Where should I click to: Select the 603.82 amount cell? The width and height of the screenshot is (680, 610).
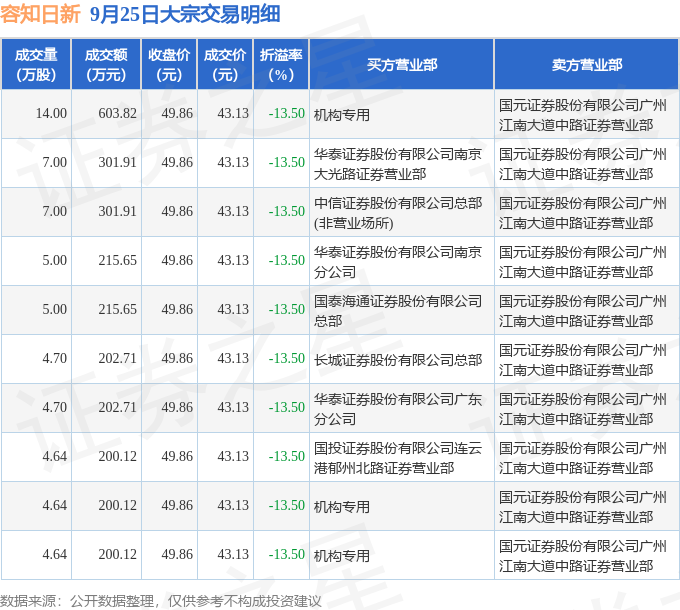tap(118, 114)
